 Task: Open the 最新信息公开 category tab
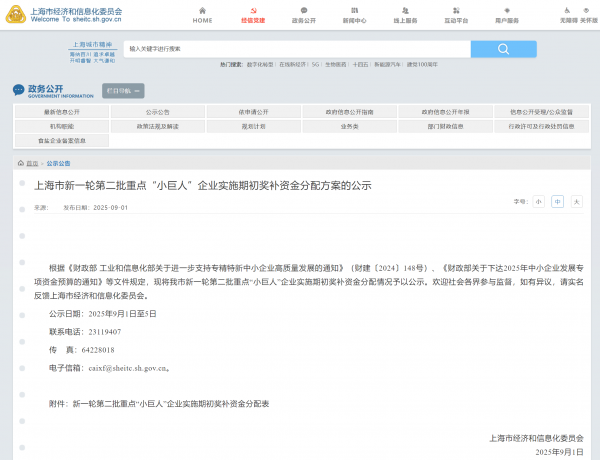click(62, 112)
